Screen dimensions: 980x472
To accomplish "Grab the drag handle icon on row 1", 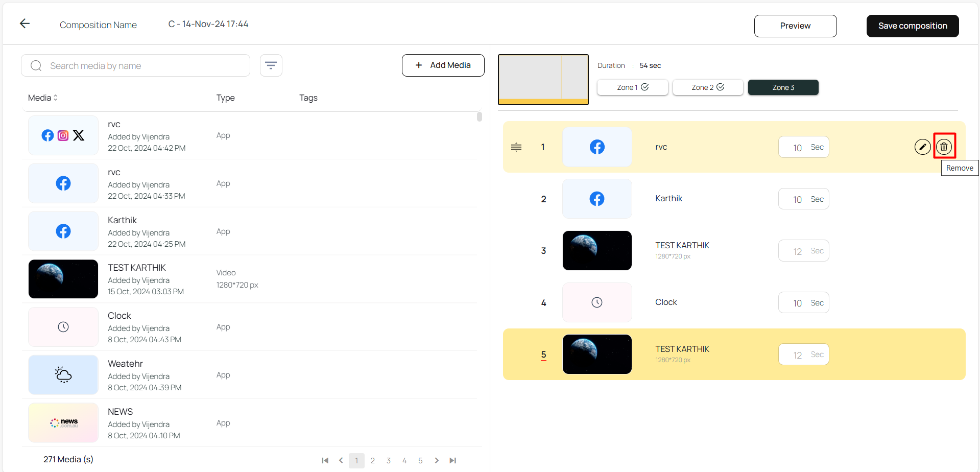I will tap(516, 147).
